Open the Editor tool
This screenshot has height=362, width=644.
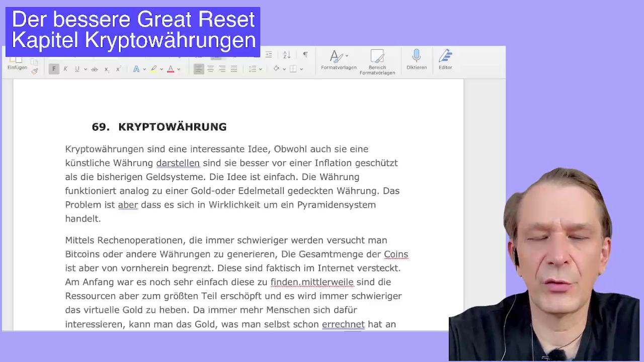pos(445,59)
